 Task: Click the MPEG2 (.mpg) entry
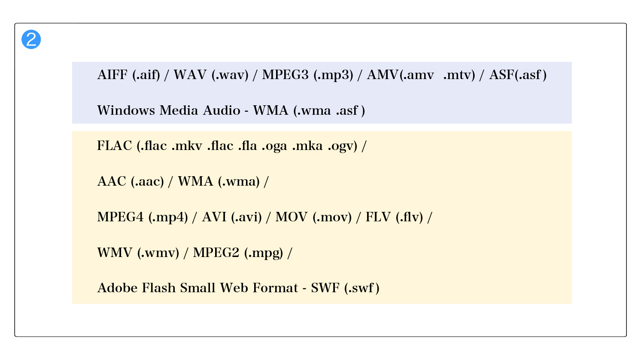[238, 253]
